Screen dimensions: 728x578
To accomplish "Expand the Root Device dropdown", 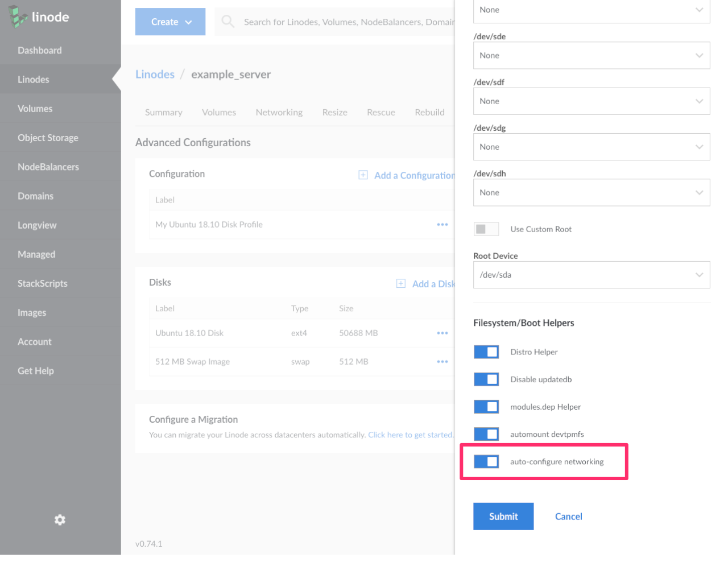I will click(591, 275).
